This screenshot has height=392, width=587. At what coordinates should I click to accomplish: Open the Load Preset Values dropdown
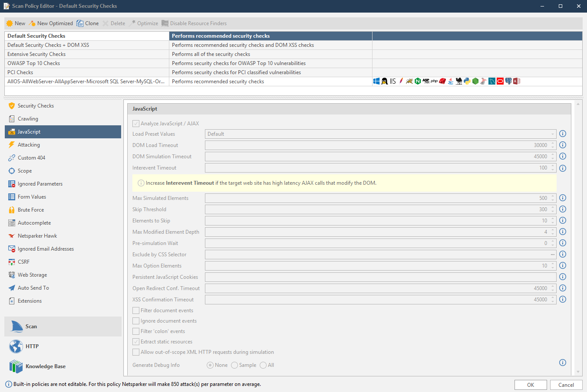pos(553,134)
